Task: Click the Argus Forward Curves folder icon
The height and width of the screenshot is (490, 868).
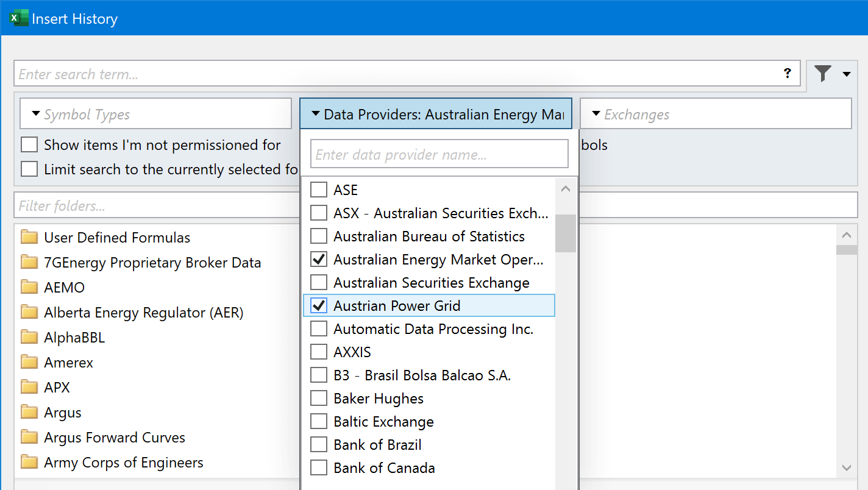Action: pyautogui.click(x=29, y=437)
